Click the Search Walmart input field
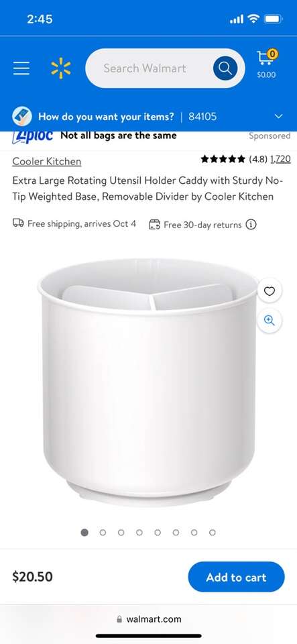 point(149,68)
